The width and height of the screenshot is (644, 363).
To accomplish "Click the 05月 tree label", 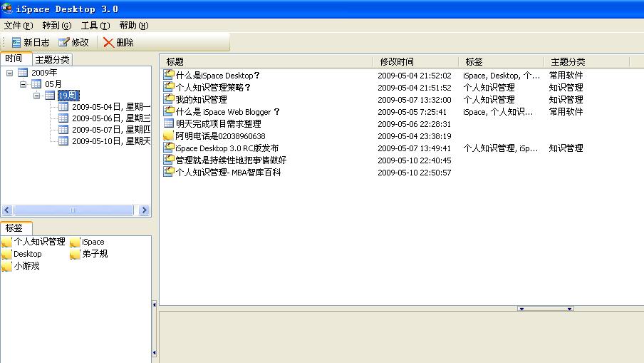I will [53, 84].
